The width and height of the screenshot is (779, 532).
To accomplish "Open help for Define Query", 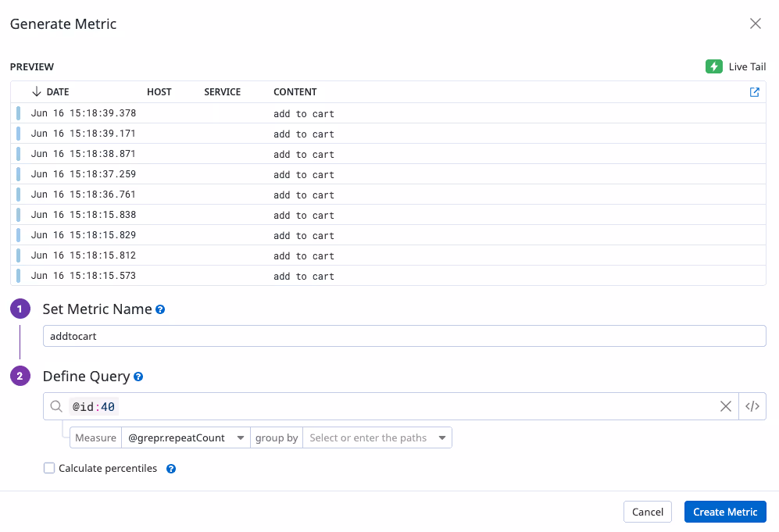I will pos(138,377).
